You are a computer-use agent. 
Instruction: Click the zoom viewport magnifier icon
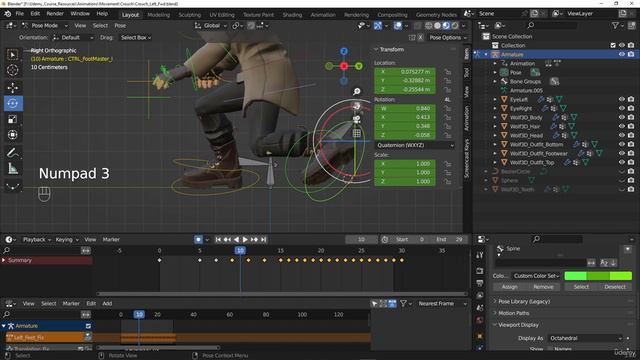[x=357, y=91]
